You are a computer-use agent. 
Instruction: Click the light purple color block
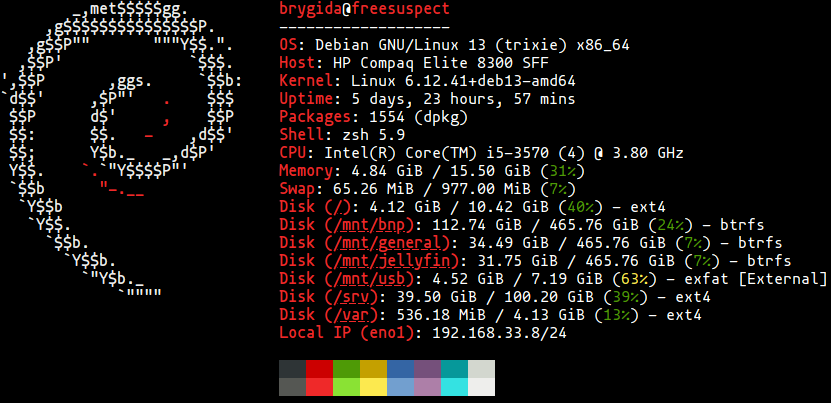coord(428,387)
